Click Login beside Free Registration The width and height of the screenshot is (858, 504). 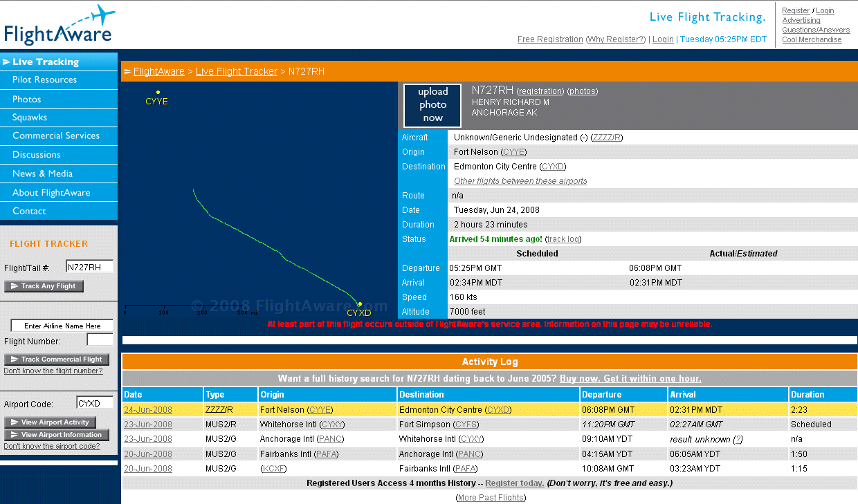click(663, 39)
